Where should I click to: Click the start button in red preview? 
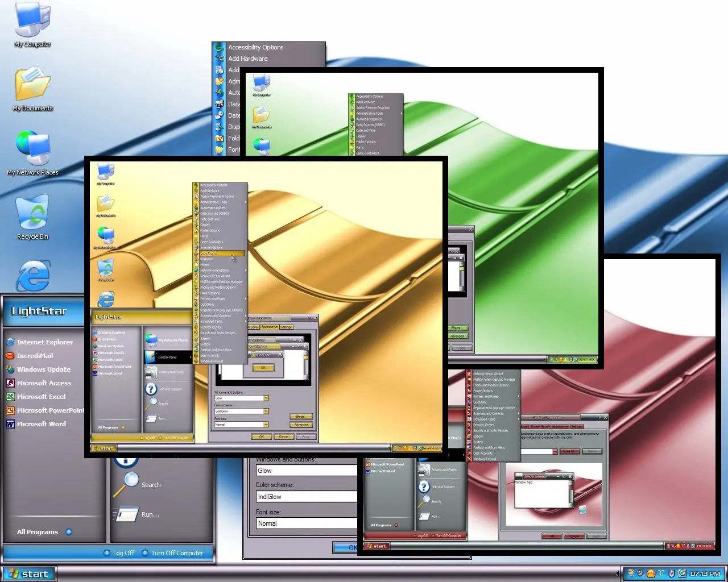[377, 546]
